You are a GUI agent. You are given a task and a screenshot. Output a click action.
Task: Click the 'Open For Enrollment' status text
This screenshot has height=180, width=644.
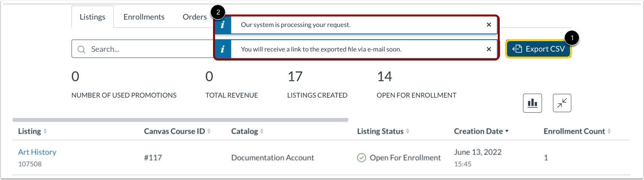coord(405,158)
